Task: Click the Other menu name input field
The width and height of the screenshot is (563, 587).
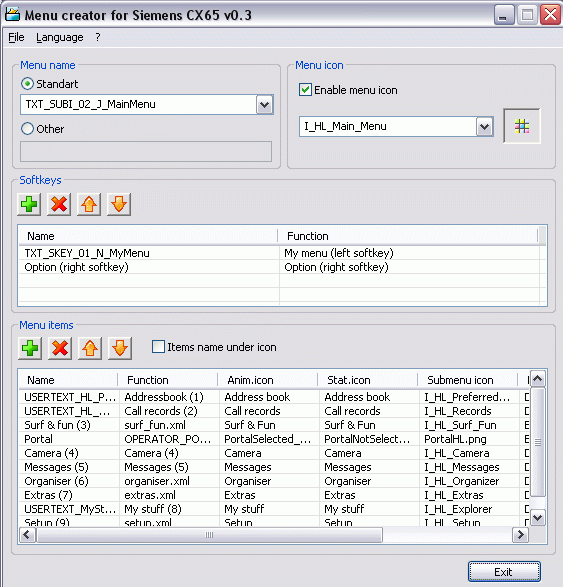Action: [x=146, y=152]
